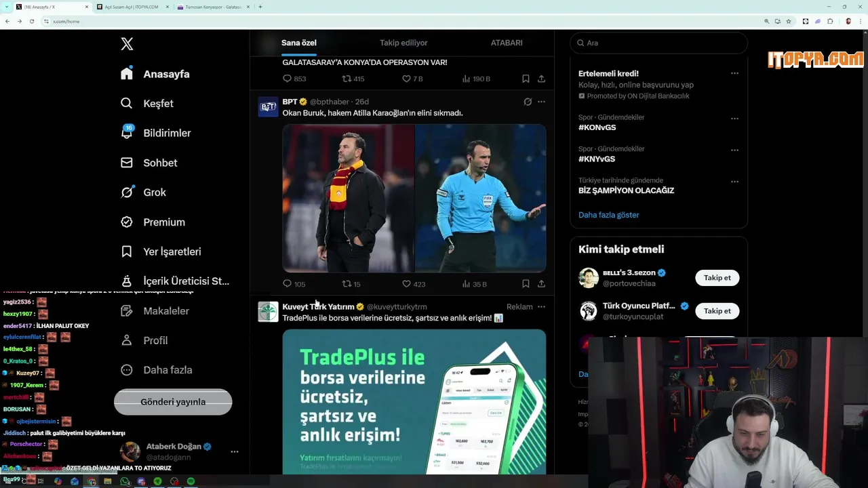Open Sohbet envelope icon
Viewport: 868px width, 488px height.
(x=127, y=163)
